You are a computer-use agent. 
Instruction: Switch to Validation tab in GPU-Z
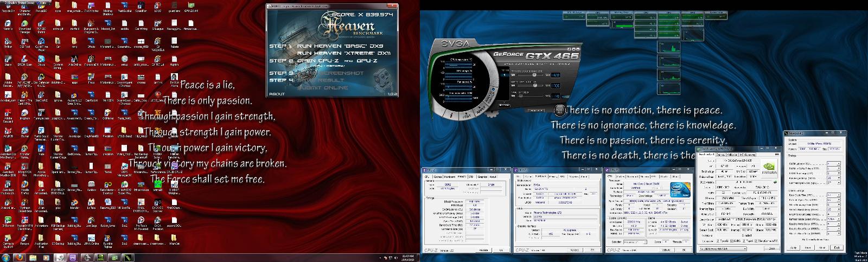(732, 155)
